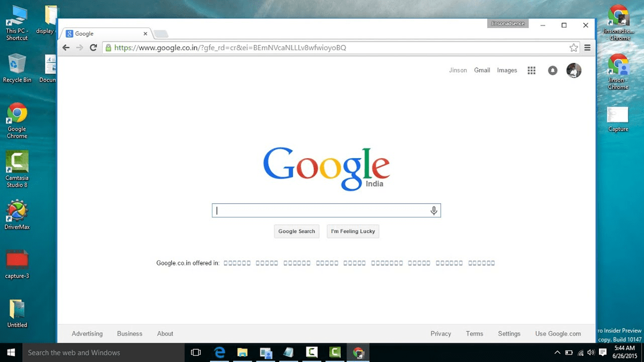Open the Windows Start menu
This screenshot has width=644, height=362.
coord(11,352)
